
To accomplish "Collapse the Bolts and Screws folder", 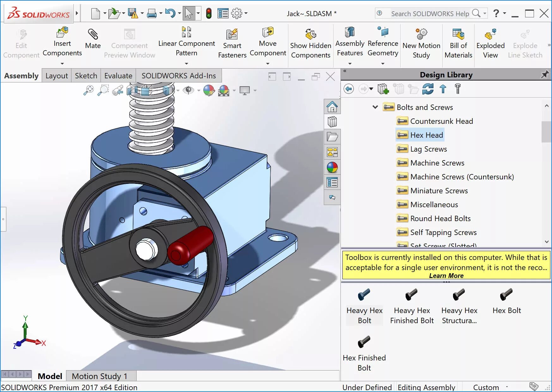I will [375, 107].
